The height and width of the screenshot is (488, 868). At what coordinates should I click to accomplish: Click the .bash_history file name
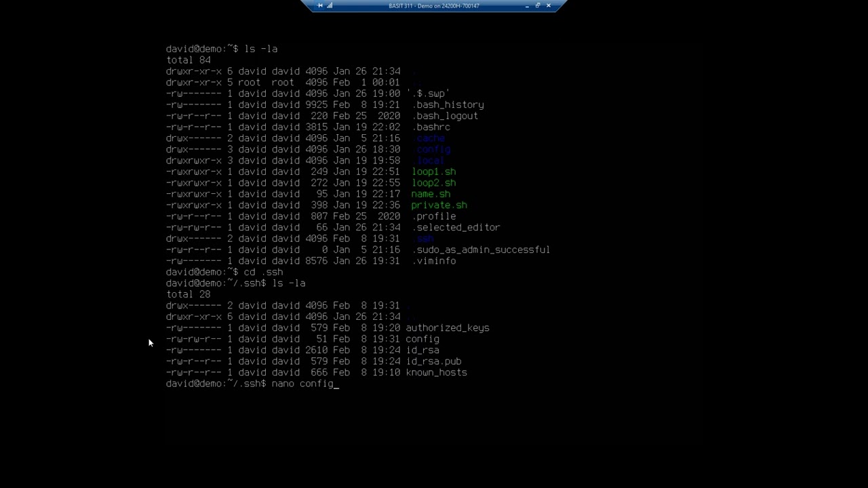click(x=448, y=104)
